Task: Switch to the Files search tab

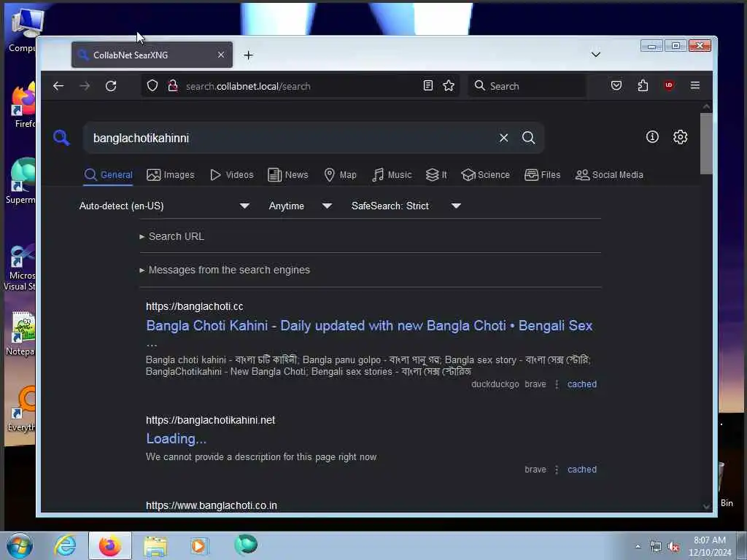Action: [x=543, y=175]
